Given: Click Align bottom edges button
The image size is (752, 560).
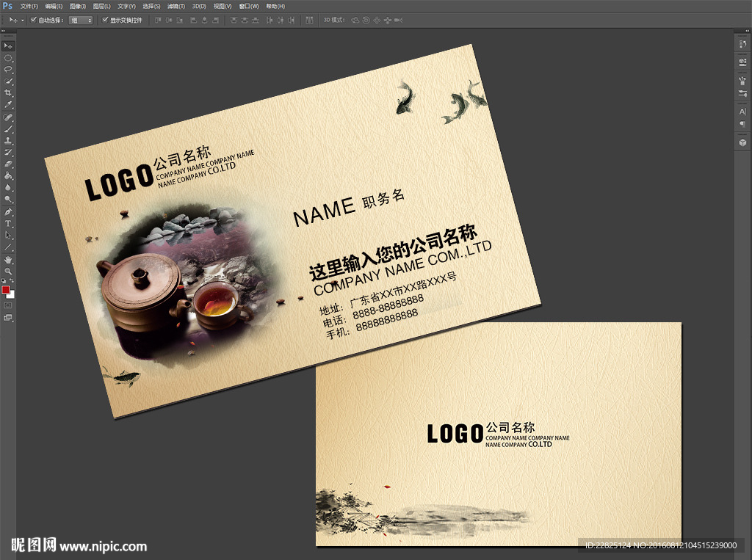Looking at the screenshot, I should [180, 20].
